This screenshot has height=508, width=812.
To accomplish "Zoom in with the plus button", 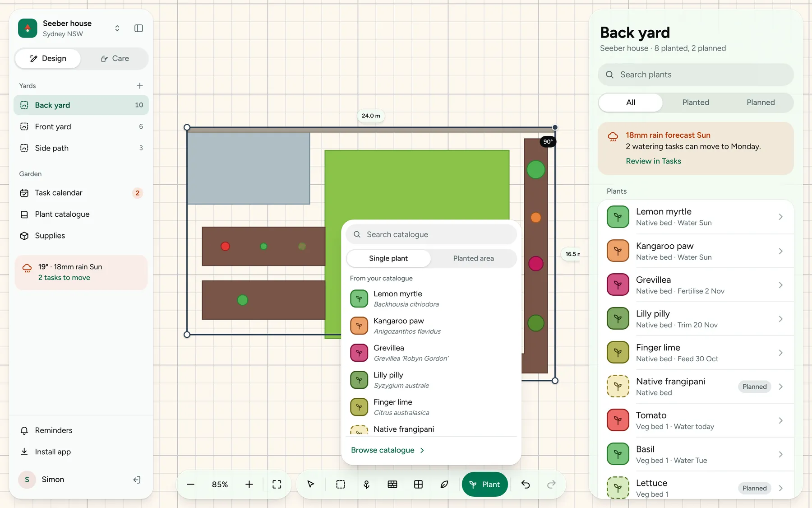I will click(x=249, y=484).
